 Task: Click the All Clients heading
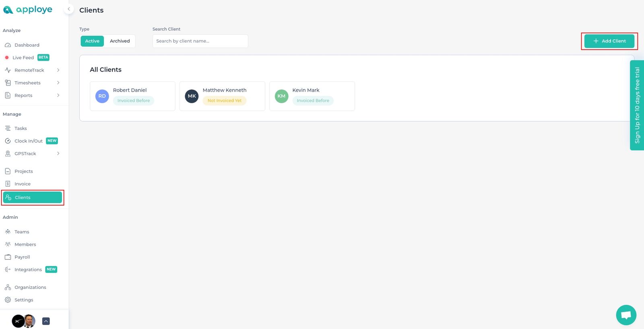tap(105, 70)
